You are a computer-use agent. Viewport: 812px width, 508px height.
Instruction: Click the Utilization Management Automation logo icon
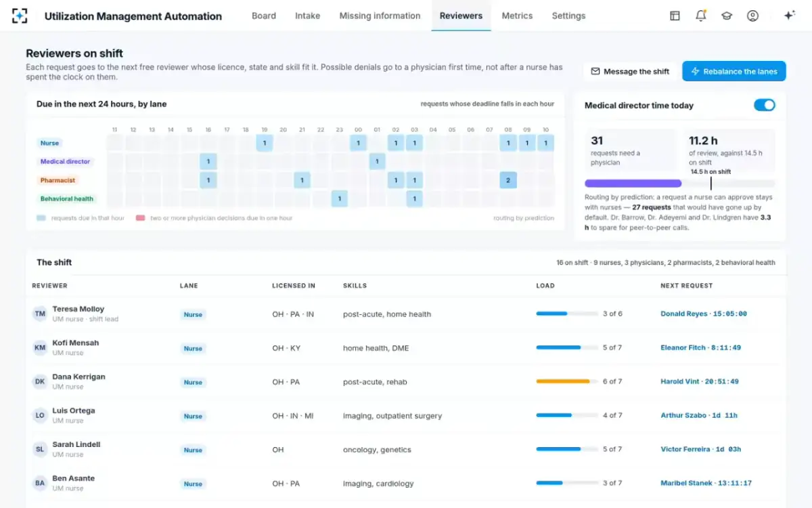20,16
